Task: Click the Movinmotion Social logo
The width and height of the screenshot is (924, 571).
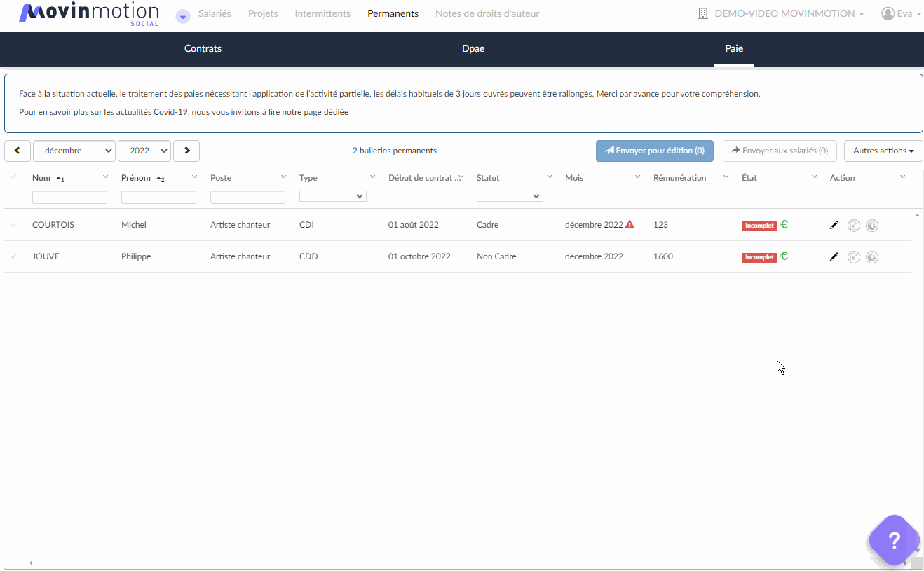Action: pyautogui.click(x=89, y=14)
